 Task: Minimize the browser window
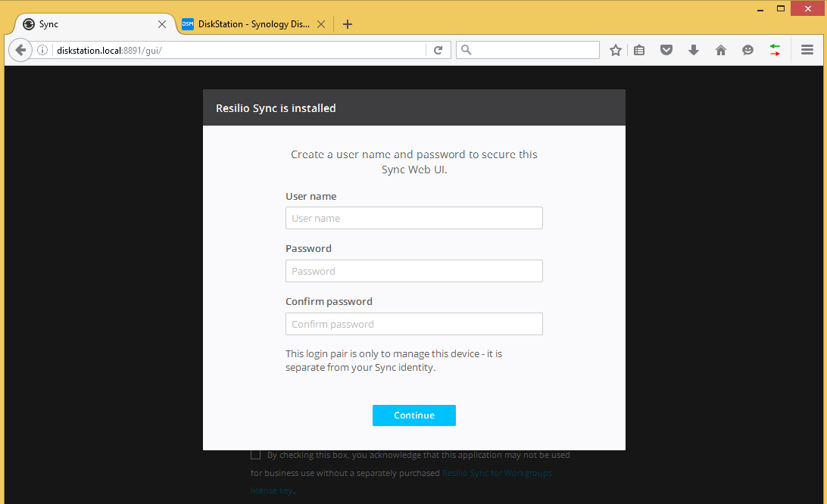pos(760,9)
